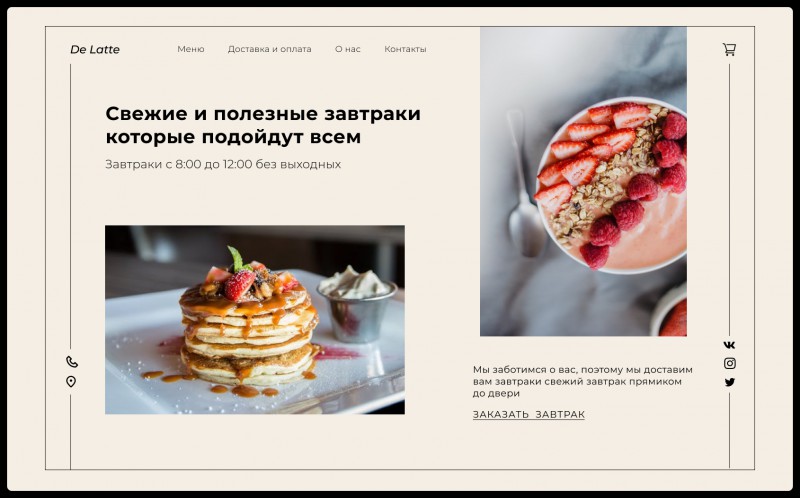
Task: Open the Контакты nav link
Action: [x=405, y=49]
